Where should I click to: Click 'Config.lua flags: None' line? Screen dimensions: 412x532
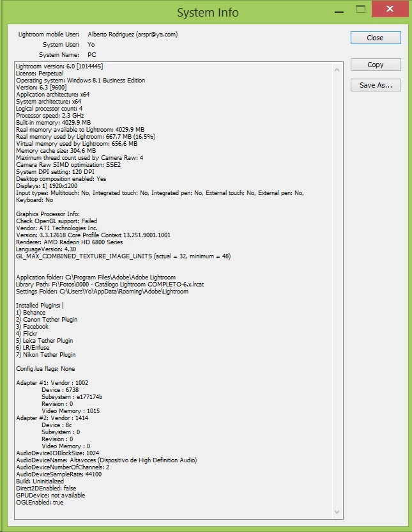pos(45,369)
